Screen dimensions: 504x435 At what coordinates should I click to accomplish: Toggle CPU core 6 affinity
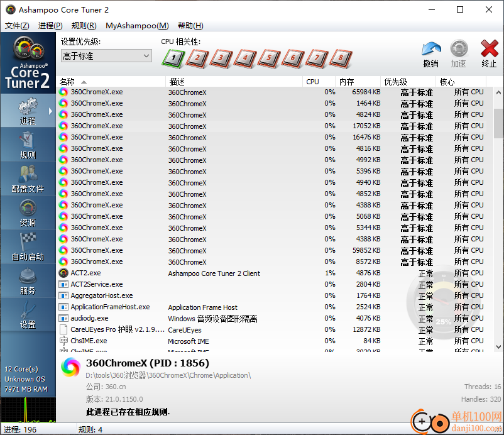(x=293, y=58)
